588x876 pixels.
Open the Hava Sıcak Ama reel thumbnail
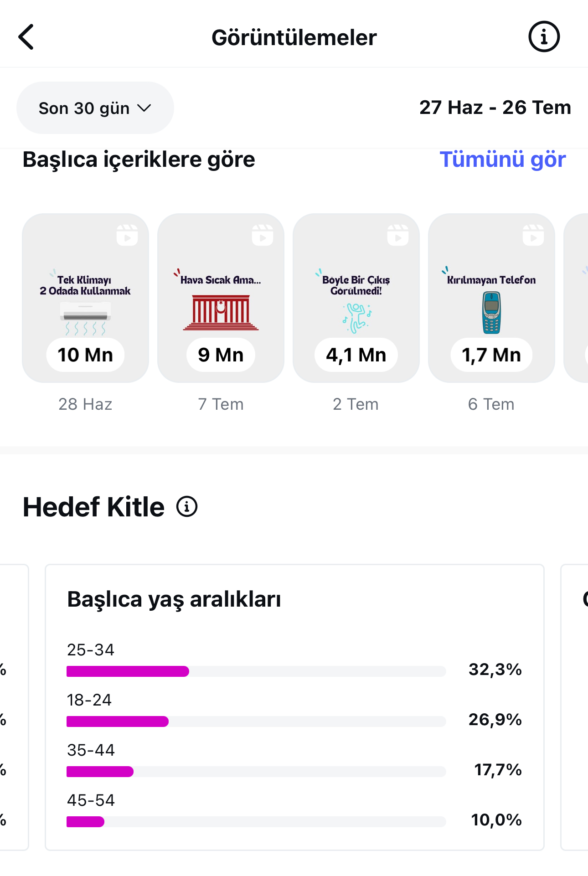[x=221, y=298]
